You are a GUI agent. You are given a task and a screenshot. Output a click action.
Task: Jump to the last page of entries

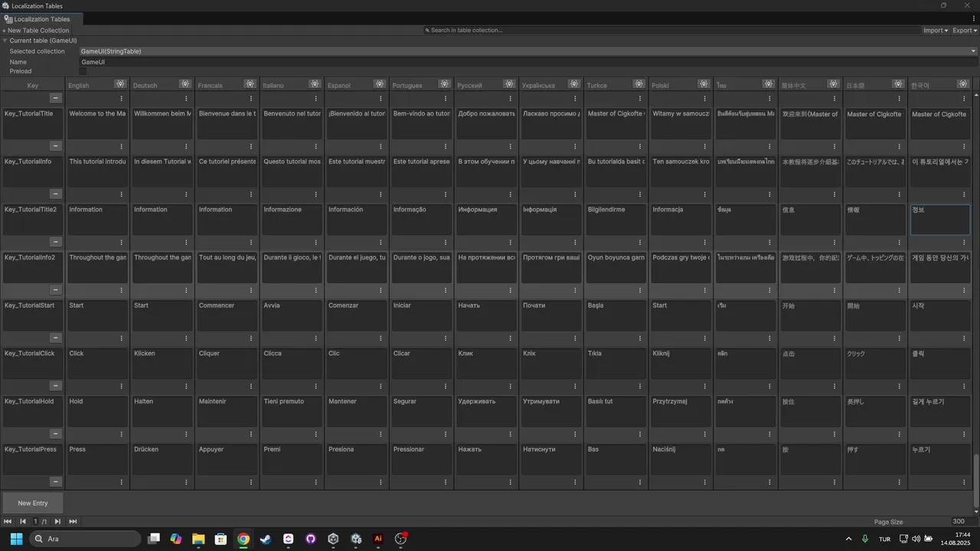point(73,521)
